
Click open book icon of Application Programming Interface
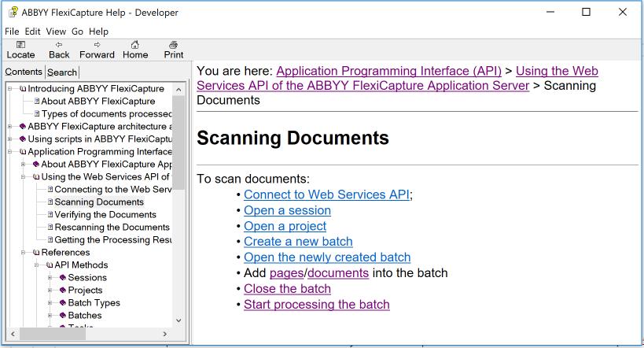[23, 152]
